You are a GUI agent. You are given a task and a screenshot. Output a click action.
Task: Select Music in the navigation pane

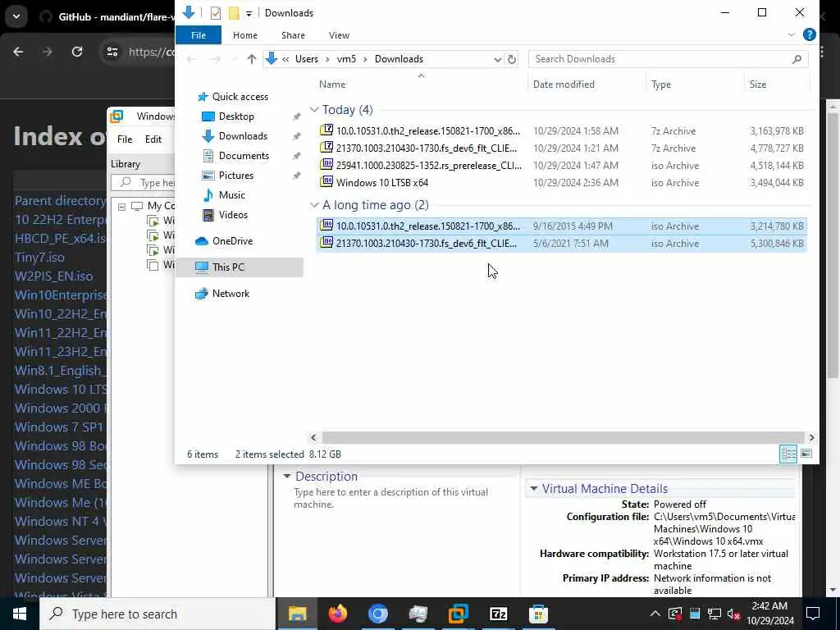point(231,195)
